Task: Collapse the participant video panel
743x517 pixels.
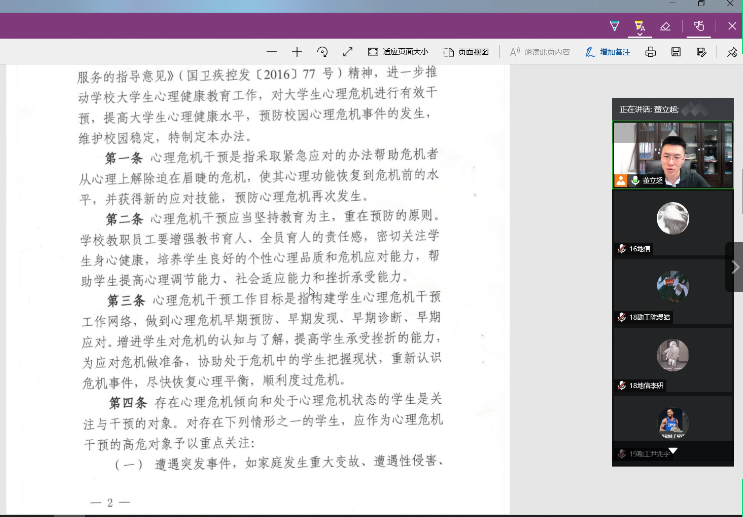Action: pyautogui.click(x=735, y=267)
